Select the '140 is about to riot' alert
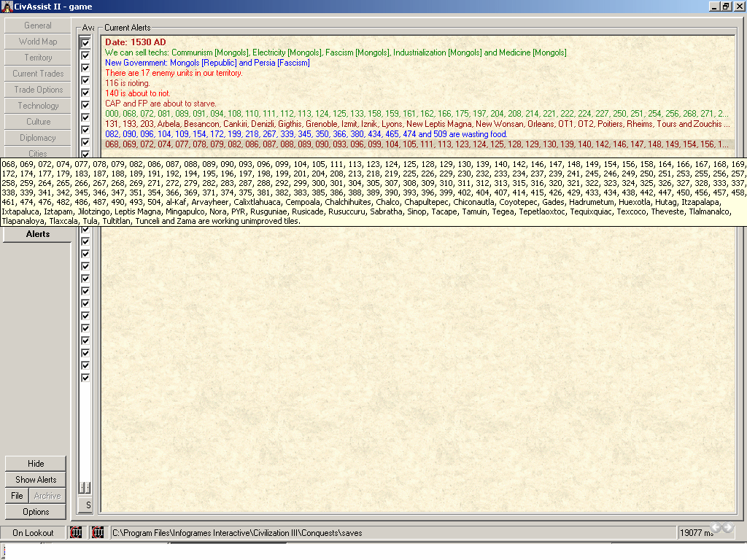 pos(138,93)
